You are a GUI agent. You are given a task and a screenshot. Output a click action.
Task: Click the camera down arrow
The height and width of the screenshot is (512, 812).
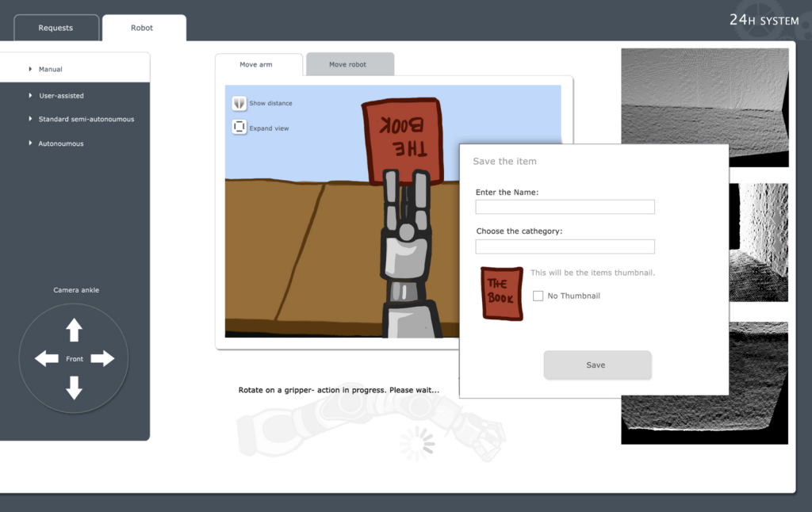pos(75,388)
